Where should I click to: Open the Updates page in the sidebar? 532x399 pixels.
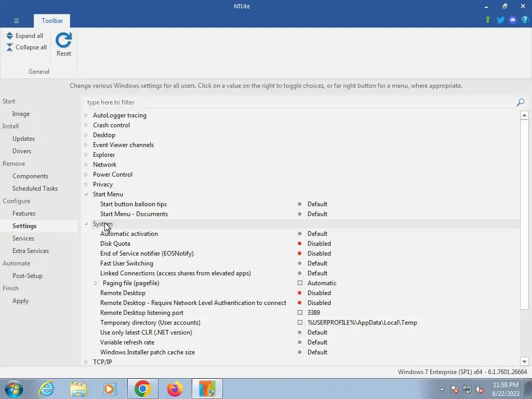coord(23,138)
